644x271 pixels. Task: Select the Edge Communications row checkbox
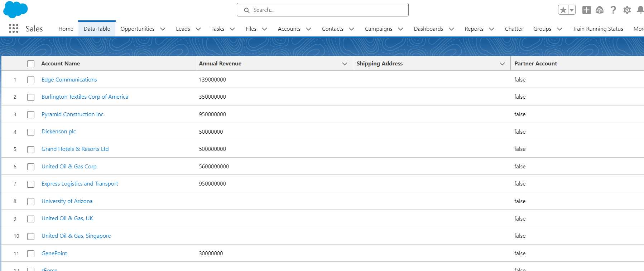coord(31,80)
